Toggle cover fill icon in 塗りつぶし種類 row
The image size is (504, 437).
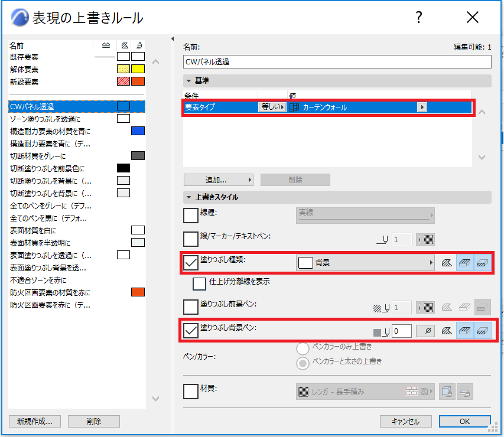(x=465, y=263)
